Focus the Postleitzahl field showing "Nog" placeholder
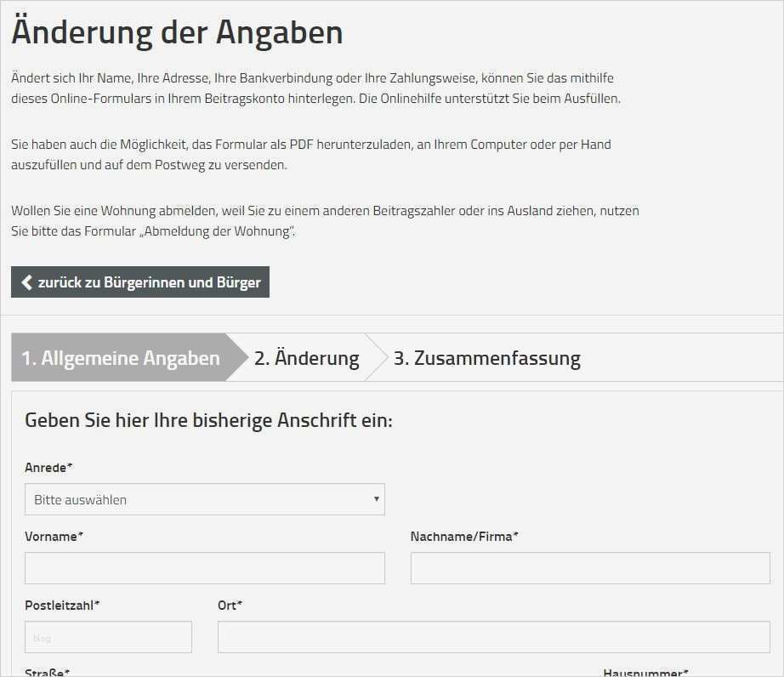This screenshot has height=677, width=784. pyautogui.click(x=107, y=637)
